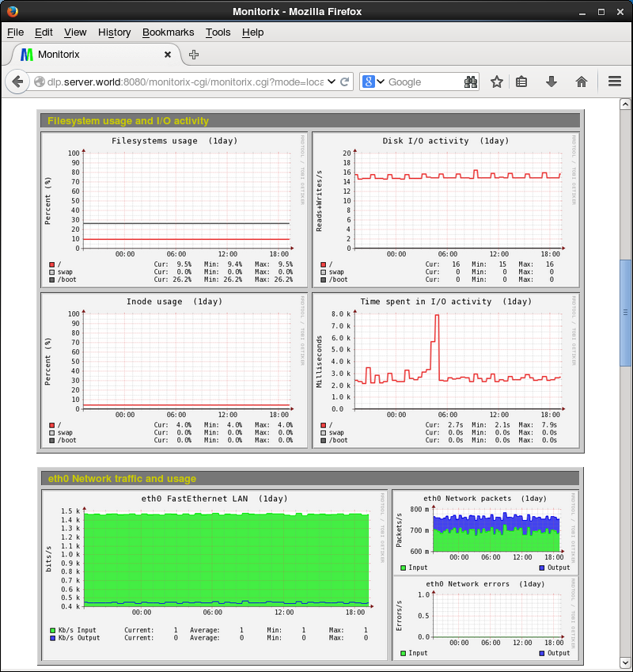Reload the Monitorix page

pyautogui.click(x=344, y=82)
